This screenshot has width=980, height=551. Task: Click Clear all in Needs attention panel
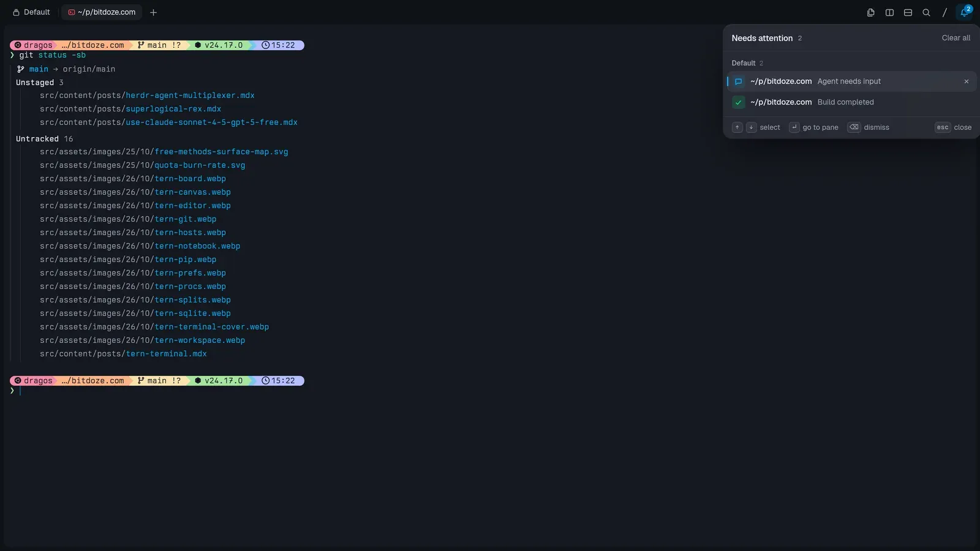click(956, 38)
